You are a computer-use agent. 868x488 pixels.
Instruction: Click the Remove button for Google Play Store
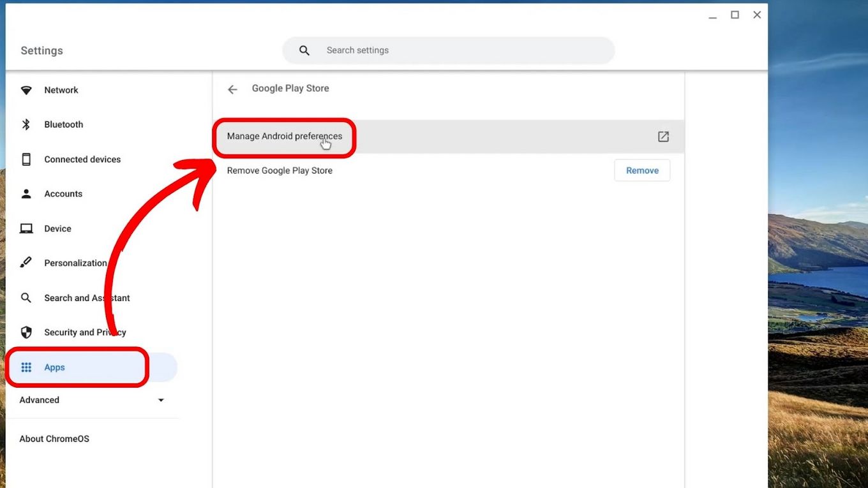(642, 170)
